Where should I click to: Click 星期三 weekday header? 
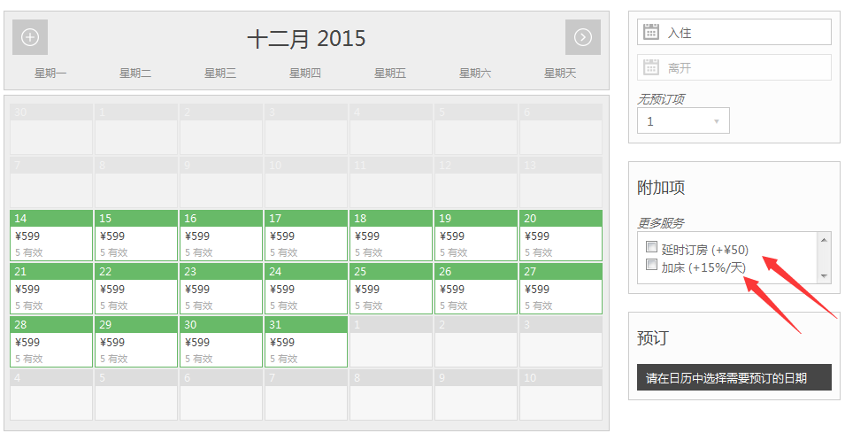220,73
